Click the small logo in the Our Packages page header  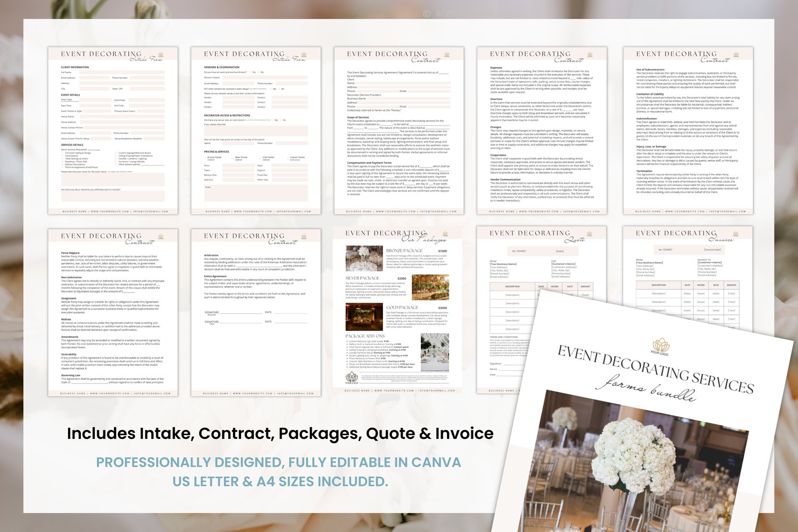click(445, 234)
